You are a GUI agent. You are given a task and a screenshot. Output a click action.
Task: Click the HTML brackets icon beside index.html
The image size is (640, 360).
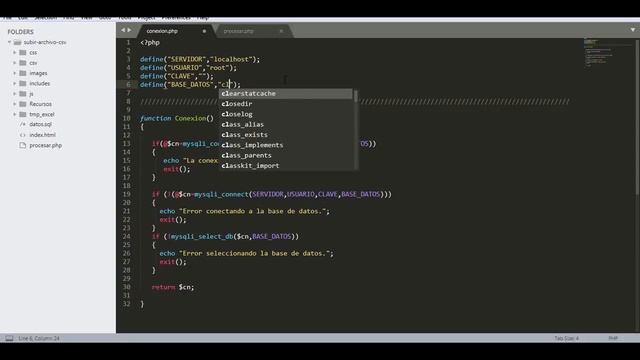23,135
